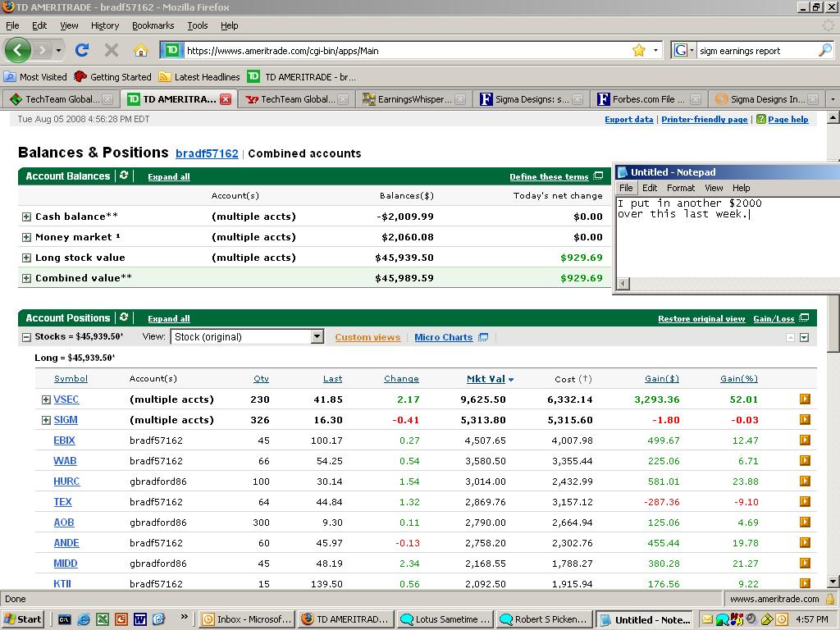Viewport: 840px width, 630px height.
Task: Click the refresh icon beside Account Balances
Action: coord(124,176)
